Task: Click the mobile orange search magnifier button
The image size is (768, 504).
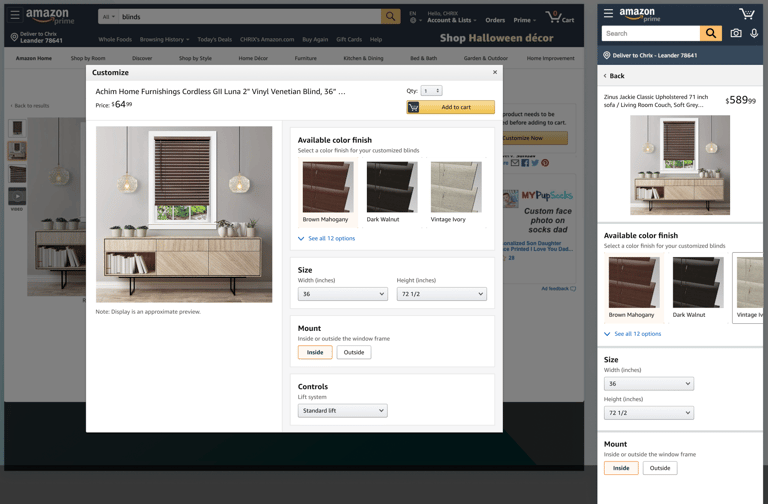Action: (711, 33)
